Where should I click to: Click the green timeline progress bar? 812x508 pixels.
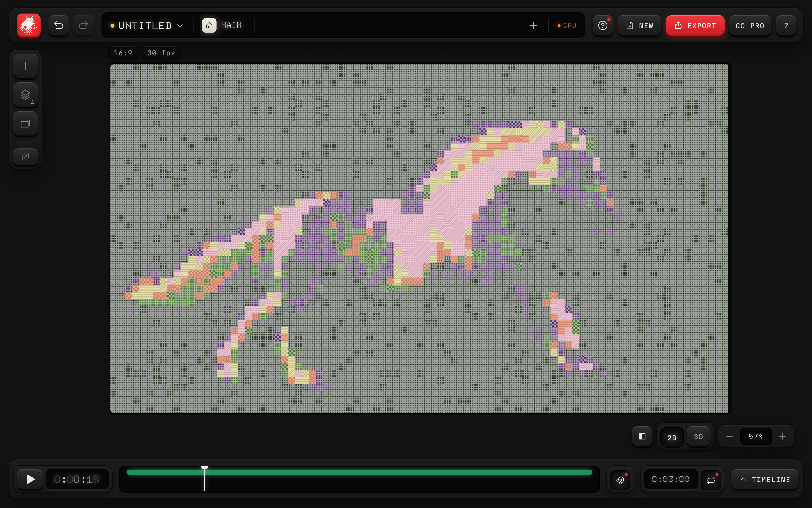pyautogui.click(x=359, y=472)
